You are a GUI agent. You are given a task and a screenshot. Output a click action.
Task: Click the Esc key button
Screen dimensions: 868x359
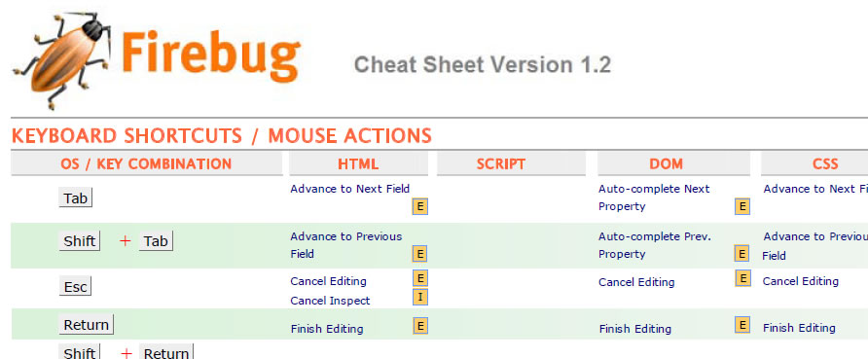click(75, 287)
